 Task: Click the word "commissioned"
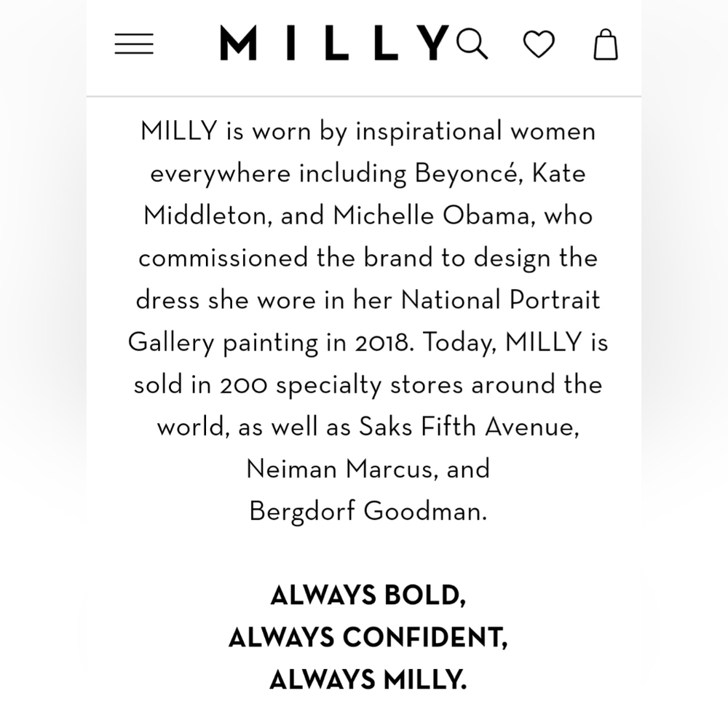(223, 257)
